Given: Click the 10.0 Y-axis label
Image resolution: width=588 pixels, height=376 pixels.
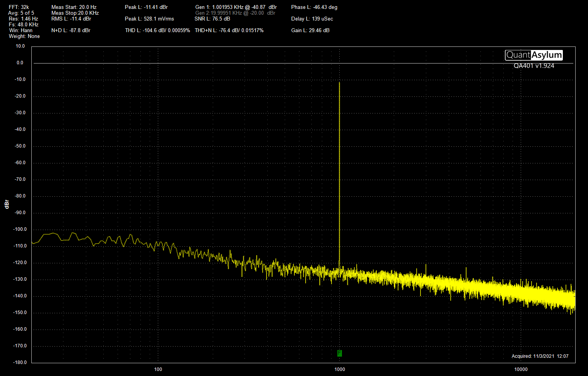Looking at the screenshot, I should 20,46.
